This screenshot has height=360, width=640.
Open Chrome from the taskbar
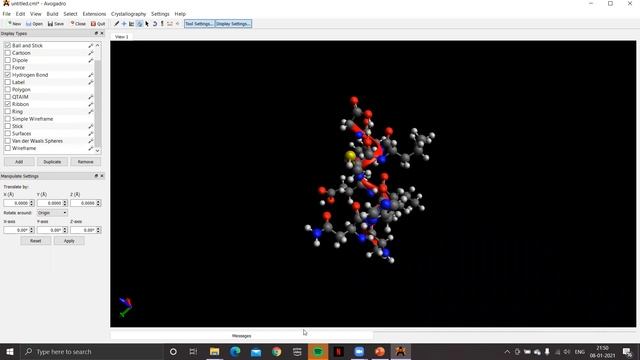point(277,351)
